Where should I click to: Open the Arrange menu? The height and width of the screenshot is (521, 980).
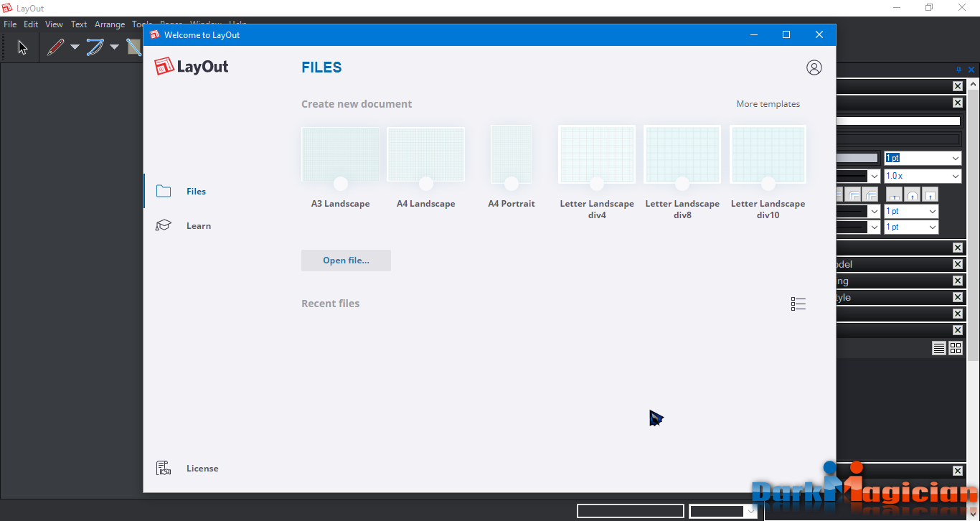(110, 24)
